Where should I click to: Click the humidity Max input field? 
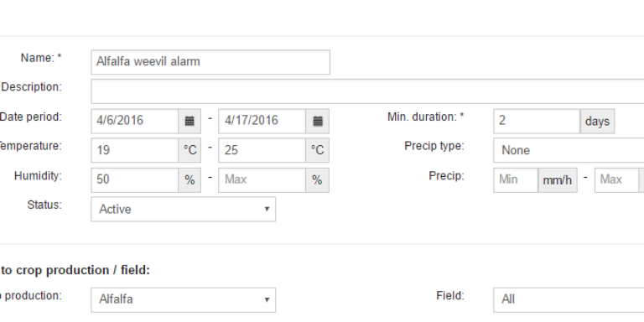click(262, 180)
